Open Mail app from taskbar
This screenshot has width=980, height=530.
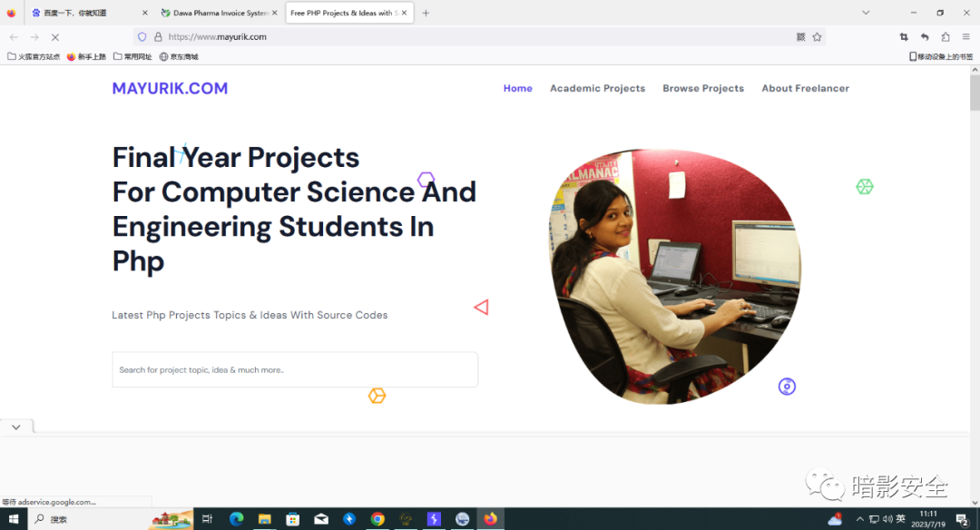(x=321, y=519)
